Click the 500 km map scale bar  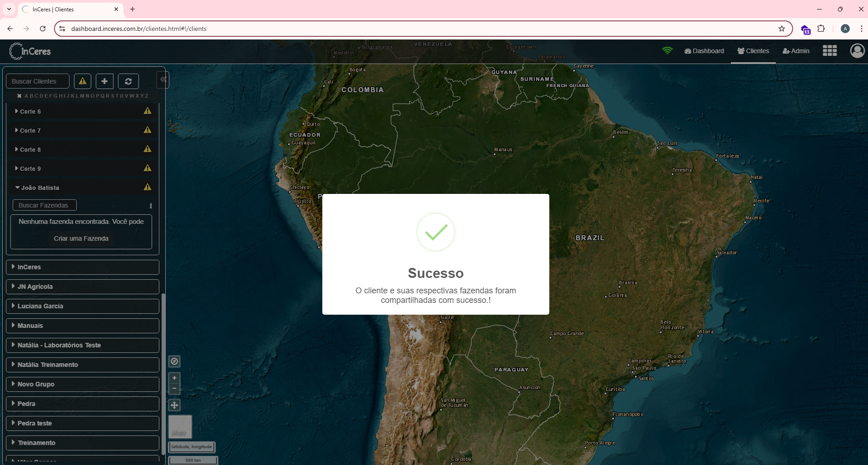tap(193, 460)
